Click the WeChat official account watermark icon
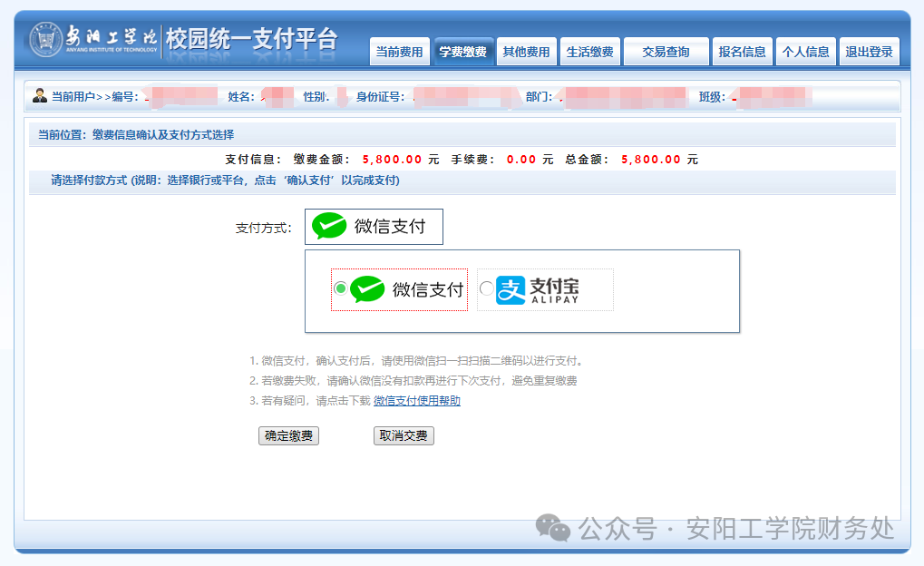The width and height of the screenshot is (924, 566). pyautogui.click(x=552, y=528)
